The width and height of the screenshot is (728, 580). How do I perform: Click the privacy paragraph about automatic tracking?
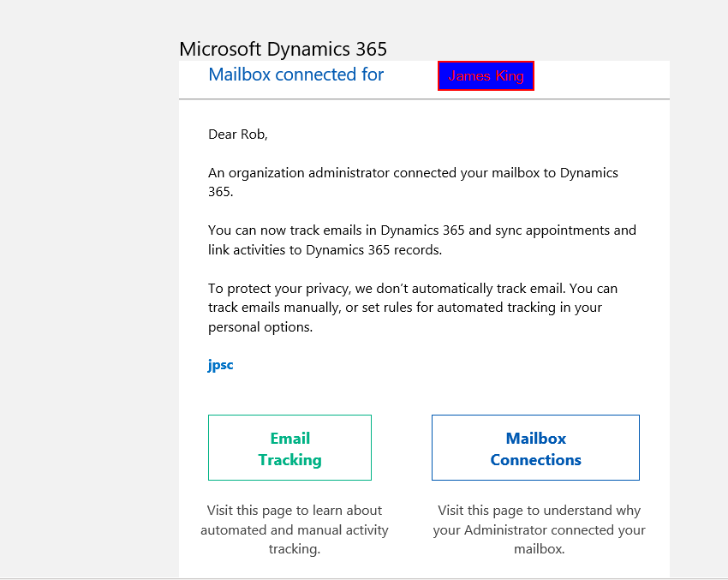pos(413,308)
